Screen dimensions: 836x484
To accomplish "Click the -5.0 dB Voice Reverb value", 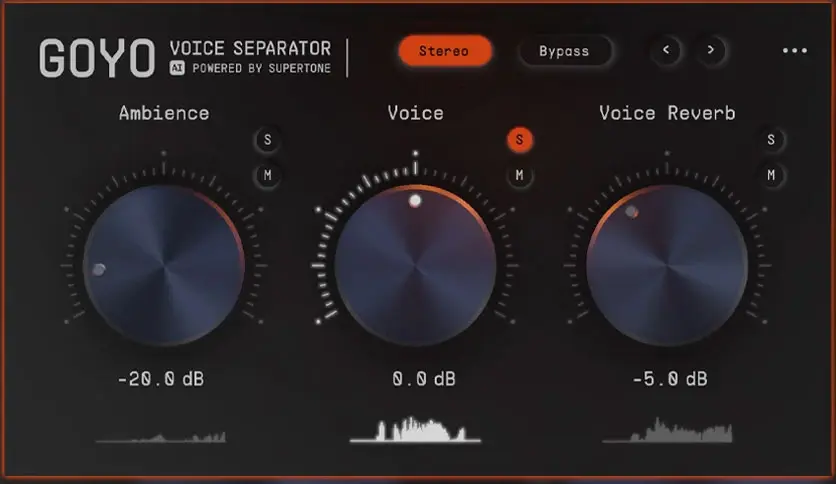I will click(669, 379).
